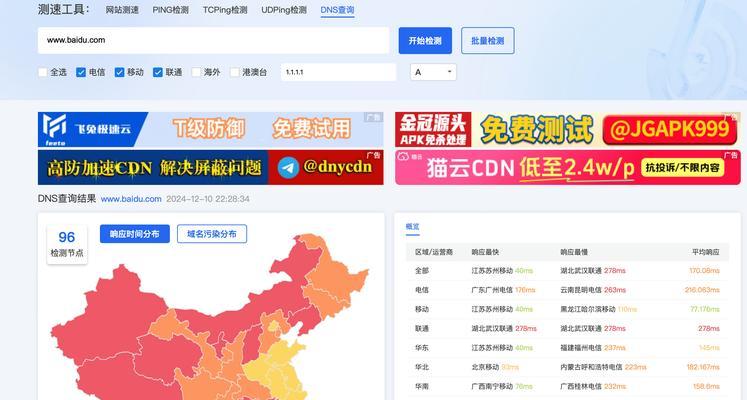Uncheck the 电信 checkbox

[81, 72]
